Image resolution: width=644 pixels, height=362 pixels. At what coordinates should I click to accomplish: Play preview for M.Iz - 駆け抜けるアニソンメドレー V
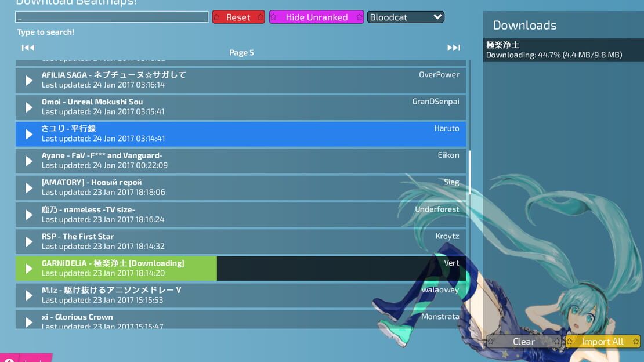pos(29,295)
